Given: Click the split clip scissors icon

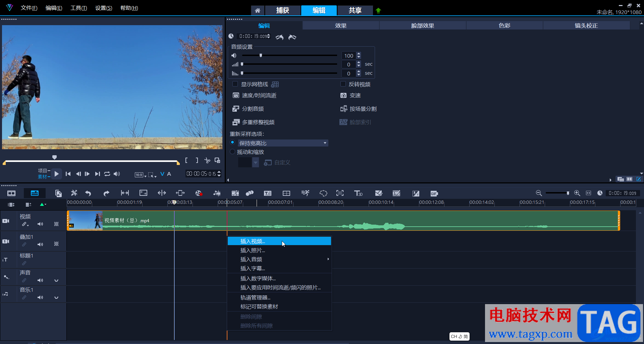Looking at the screenshot, I should coord(207,161).
